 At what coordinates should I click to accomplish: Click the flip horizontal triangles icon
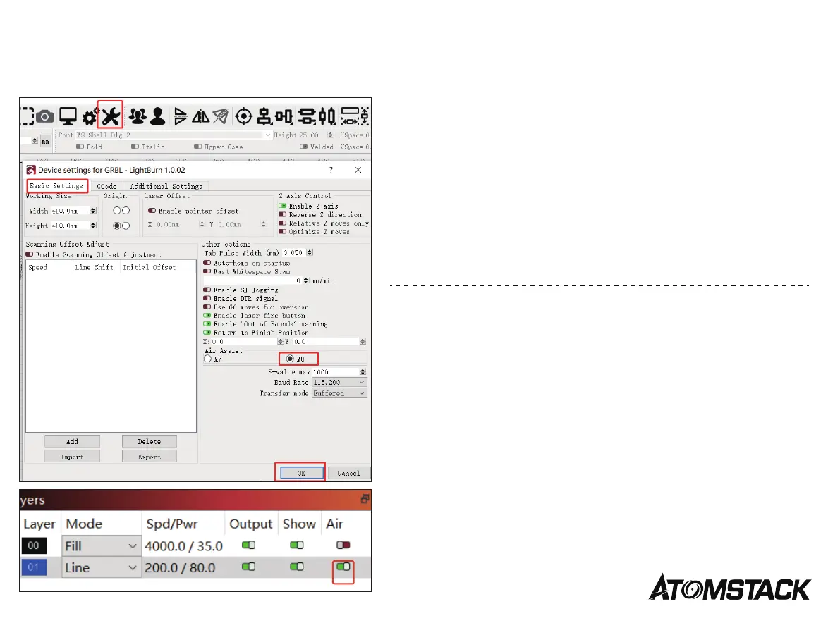181,116
